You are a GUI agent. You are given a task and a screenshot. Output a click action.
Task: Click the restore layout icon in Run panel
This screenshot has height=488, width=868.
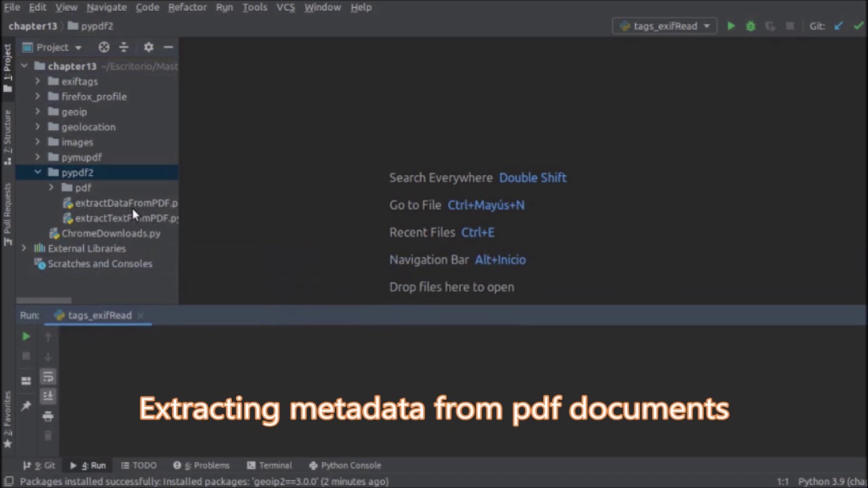(x=26, y=381)
